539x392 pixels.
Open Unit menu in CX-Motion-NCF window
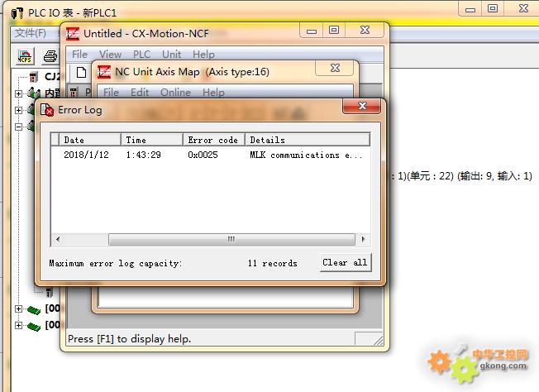tap(171, 55)
